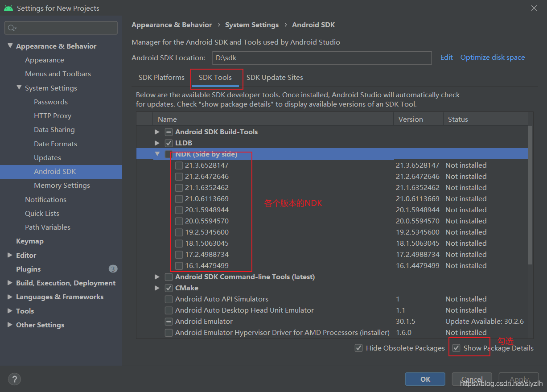Check Android Auto Desktop Head Unit Emulator checkbox
Image resolution: width=547 pixels, height=392 pixels.
(169, 310)
